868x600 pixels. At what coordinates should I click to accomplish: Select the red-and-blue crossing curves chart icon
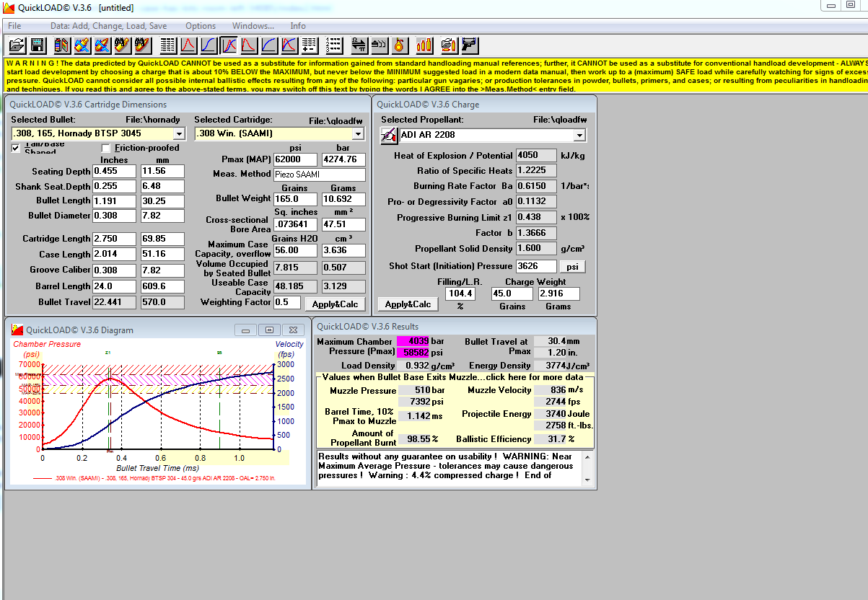289,45
